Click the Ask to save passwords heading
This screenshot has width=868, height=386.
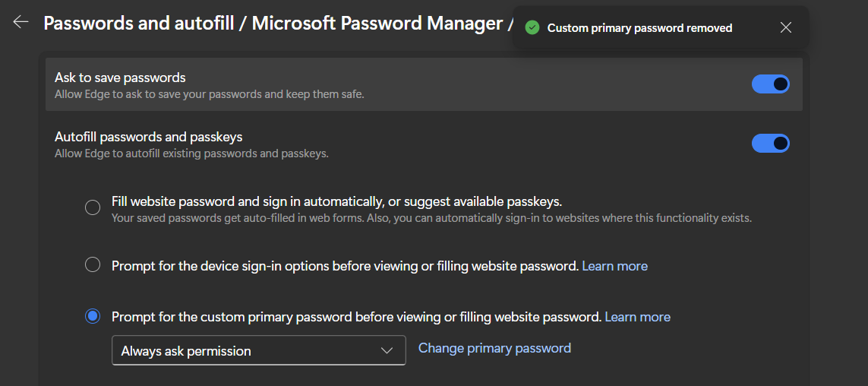tap(120, 78)
